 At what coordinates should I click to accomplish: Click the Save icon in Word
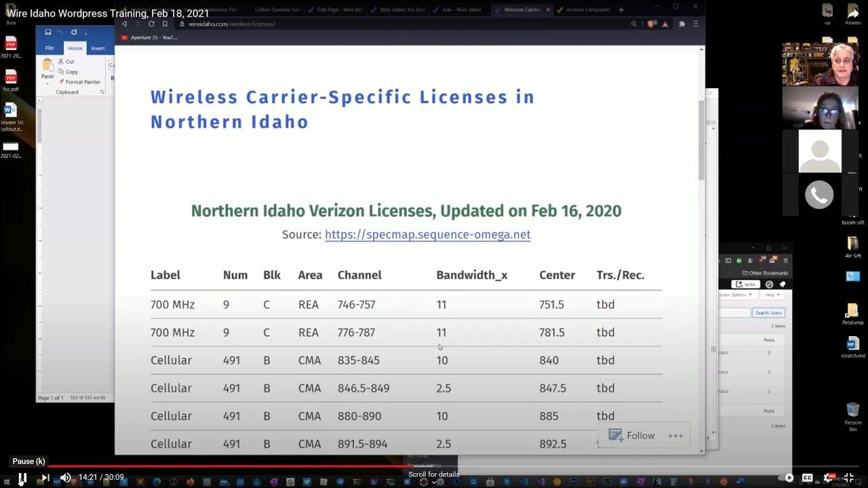pos(48,33)
